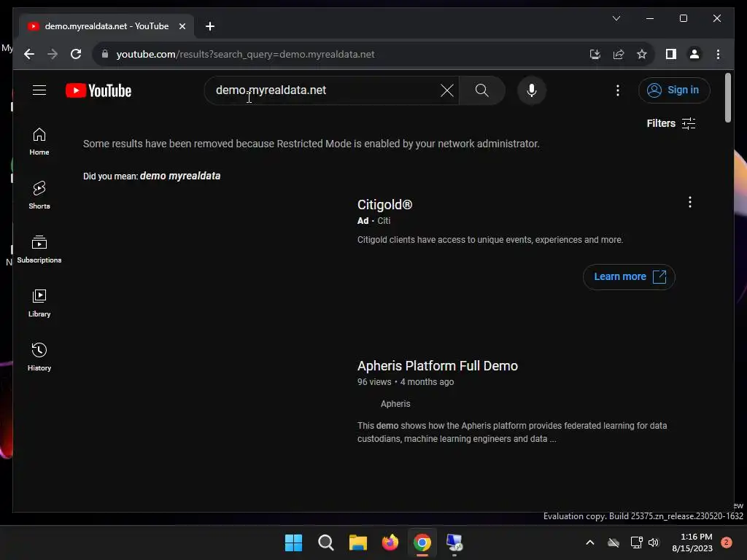
Task: Bookmark this page with the star
Action: pos(642,54)
